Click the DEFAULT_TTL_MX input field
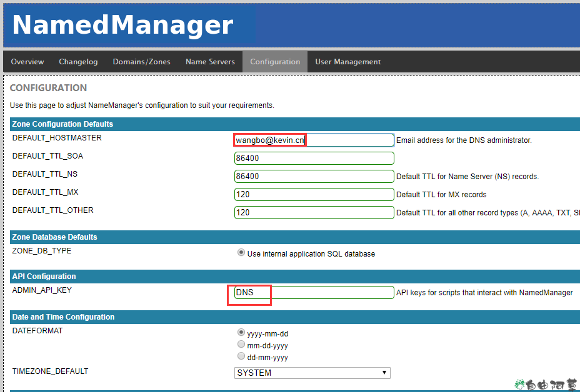Screen dimensions: 580x392 314,194
